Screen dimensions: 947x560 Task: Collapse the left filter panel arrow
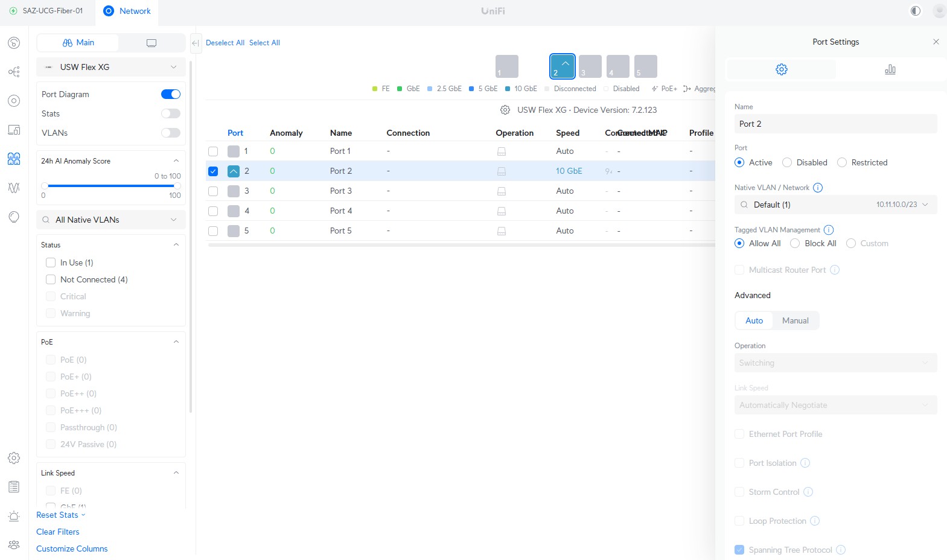[195, 43]
